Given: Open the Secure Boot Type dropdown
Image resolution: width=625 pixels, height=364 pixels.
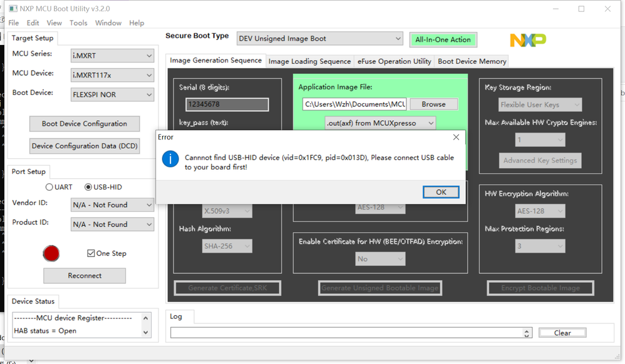Looking at the screenshot, I should 319,39.
